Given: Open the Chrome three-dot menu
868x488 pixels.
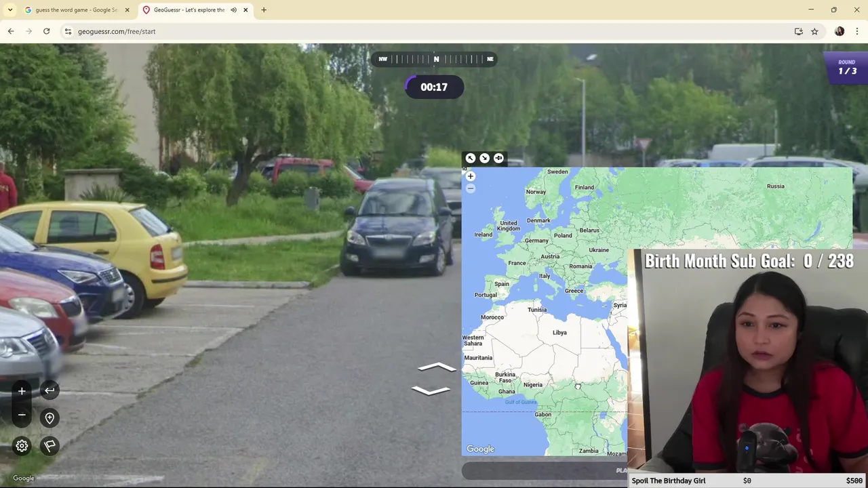Looking at the screenshot, I should pyautogui.click(x=857, y=31).
